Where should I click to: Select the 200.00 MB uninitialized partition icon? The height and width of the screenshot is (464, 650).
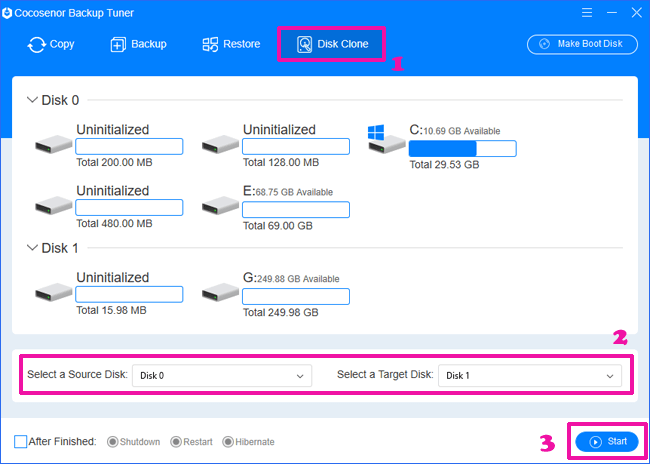click(53, 144)
